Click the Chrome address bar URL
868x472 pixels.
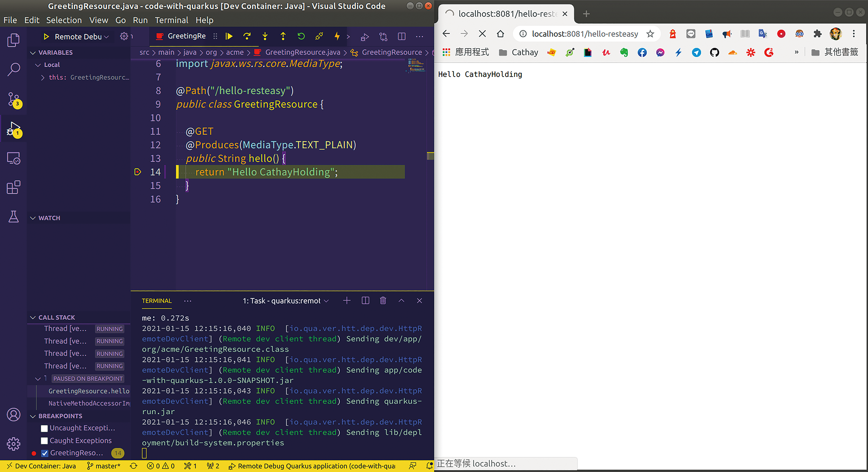click(x=585, y=34)
